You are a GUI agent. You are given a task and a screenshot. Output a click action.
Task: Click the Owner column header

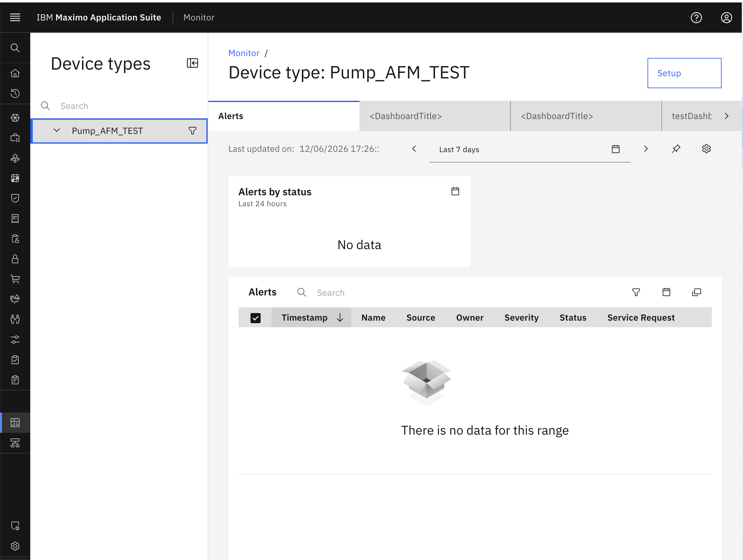click(470, 317)
